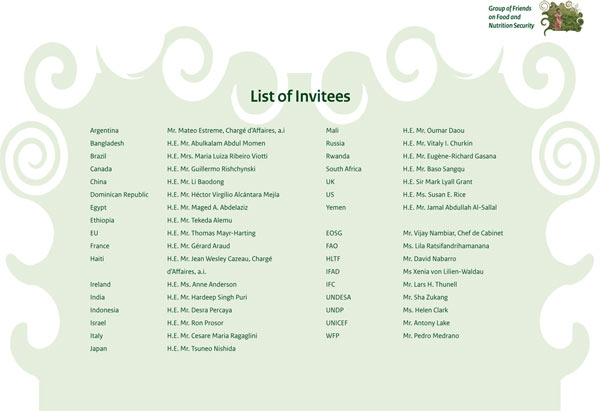Click 'Mr. Lars H. Thunell'

pyautogui.click(x=430, y=284)
